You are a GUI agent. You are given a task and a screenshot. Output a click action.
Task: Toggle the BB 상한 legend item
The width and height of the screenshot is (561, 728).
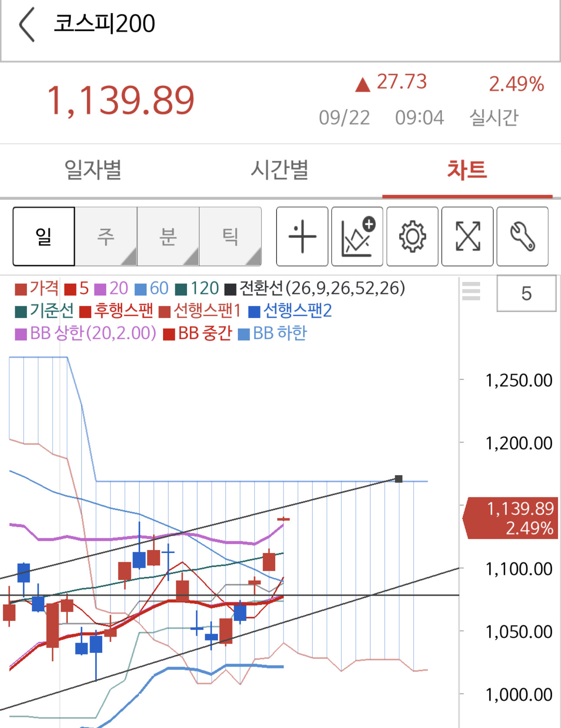[x=86, y=333]
